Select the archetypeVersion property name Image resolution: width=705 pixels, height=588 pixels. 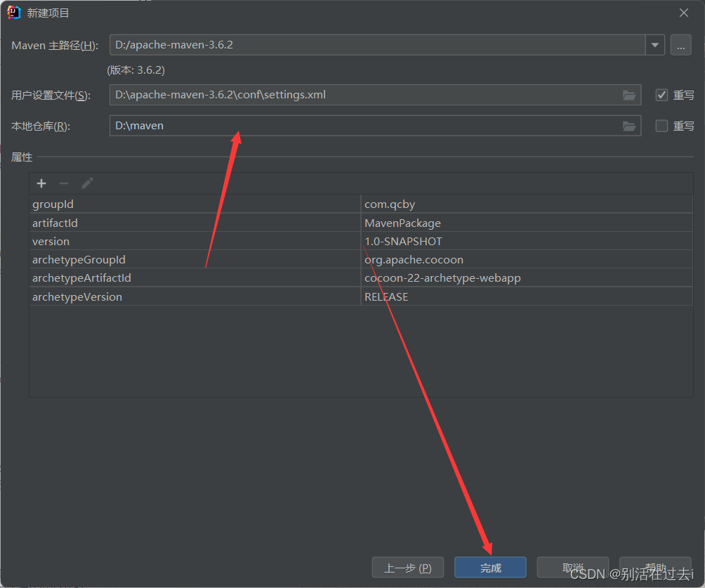coord(77,297)
